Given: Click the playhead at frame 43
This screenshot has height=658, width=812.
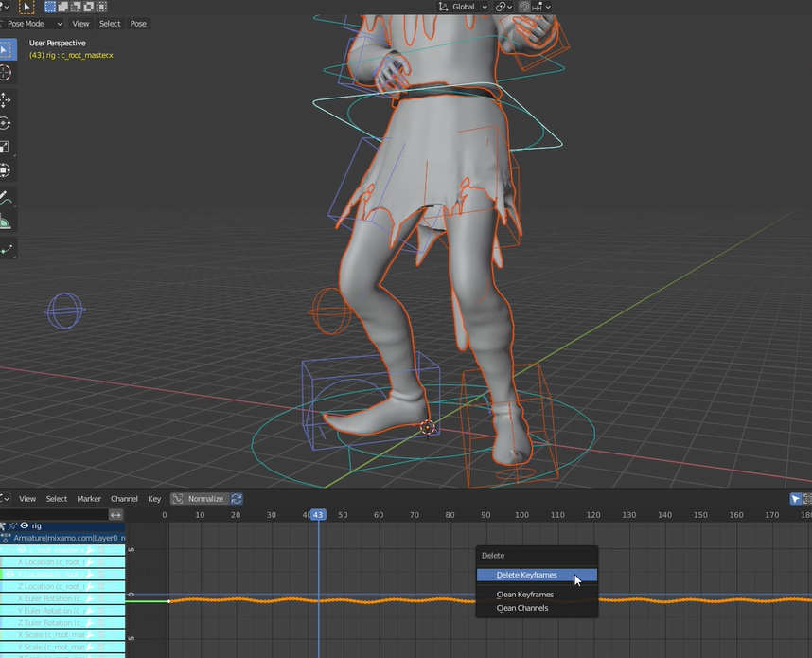Looking at the screenshot, I should (x=317, y=514).
